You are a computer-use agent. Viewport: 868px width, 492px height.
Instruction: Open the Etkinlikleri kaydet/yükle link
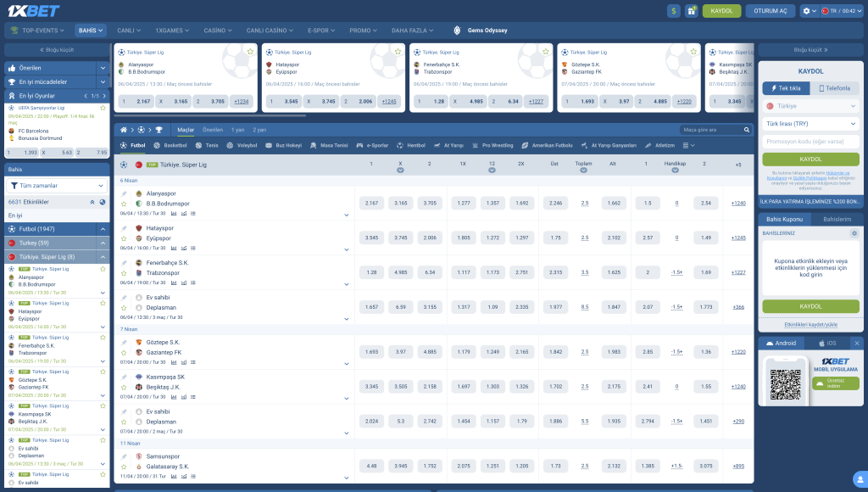click(x=810, y=325)
